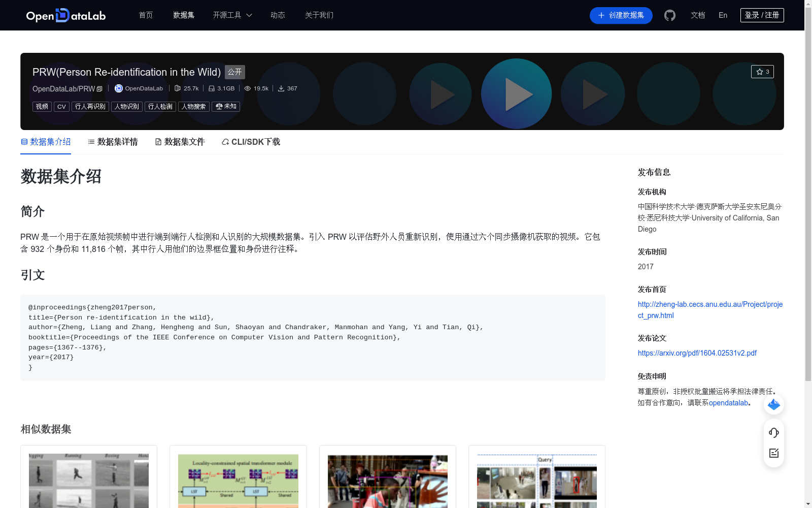
Task: Open the similar dataset with Query image grid
Action: (537, 481)
